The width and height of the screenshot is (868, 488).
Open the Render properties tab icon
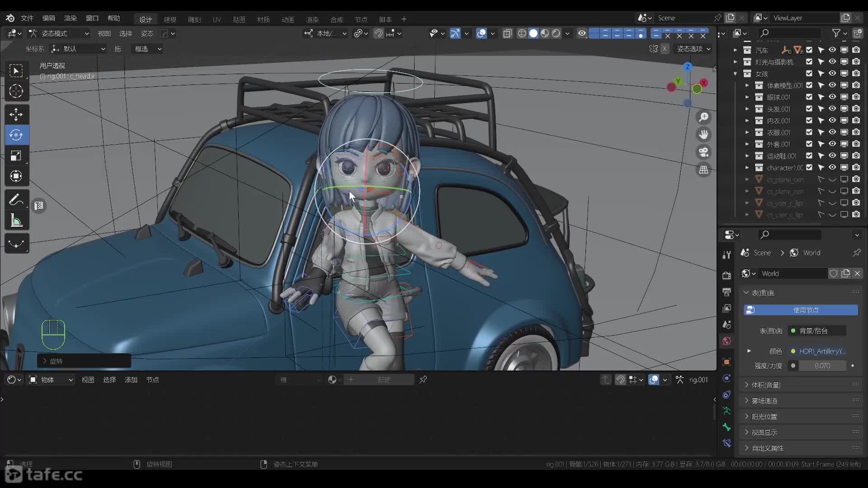tap(726, 275)
